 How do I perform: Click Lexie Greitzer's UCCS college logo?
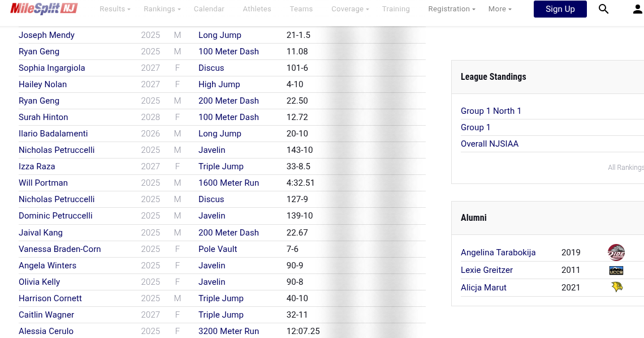click(x=616, y=271)
